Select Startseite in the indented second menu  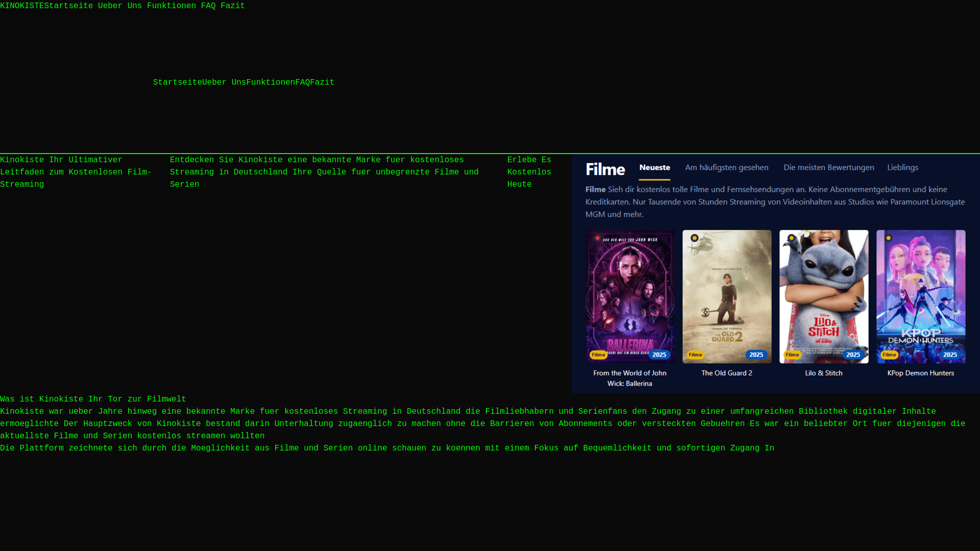tap(178, 83)
